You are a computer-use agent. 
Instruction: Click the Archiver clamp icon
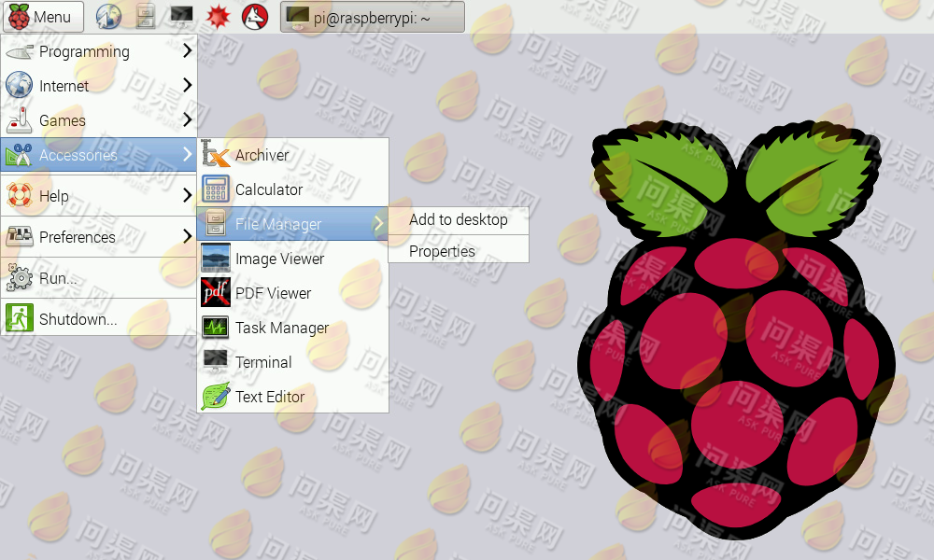(215, 154)
